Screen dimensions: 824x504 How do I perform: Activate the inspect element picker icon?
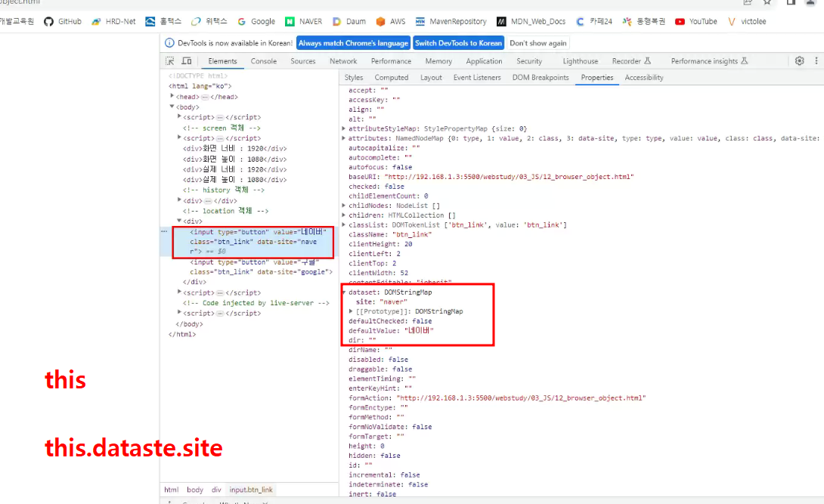tap(170, 61)
